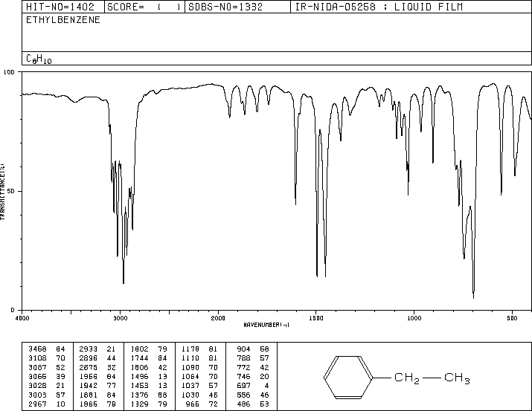The height and width of the screenshot is (411, 532).
Task: Click the 1000 tick label on x-axis
Action: [x=414, y=318]
